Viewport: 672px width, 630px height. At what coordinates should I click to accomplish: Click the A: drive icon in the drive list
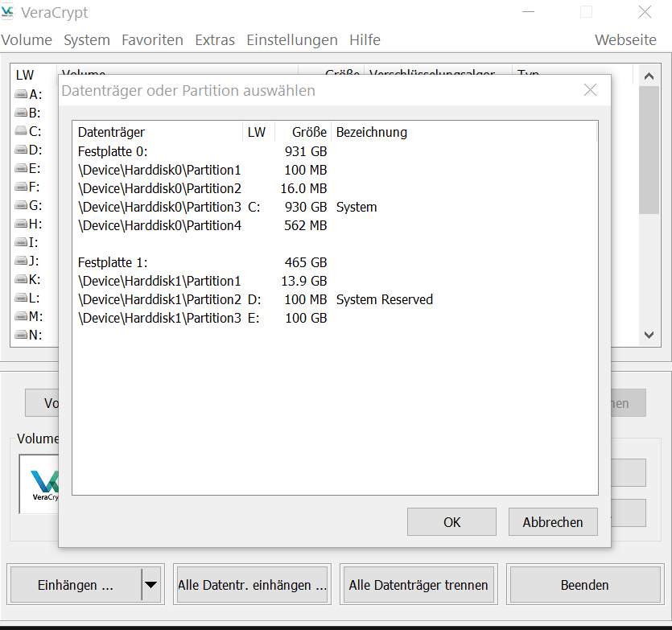click(21, 94)
